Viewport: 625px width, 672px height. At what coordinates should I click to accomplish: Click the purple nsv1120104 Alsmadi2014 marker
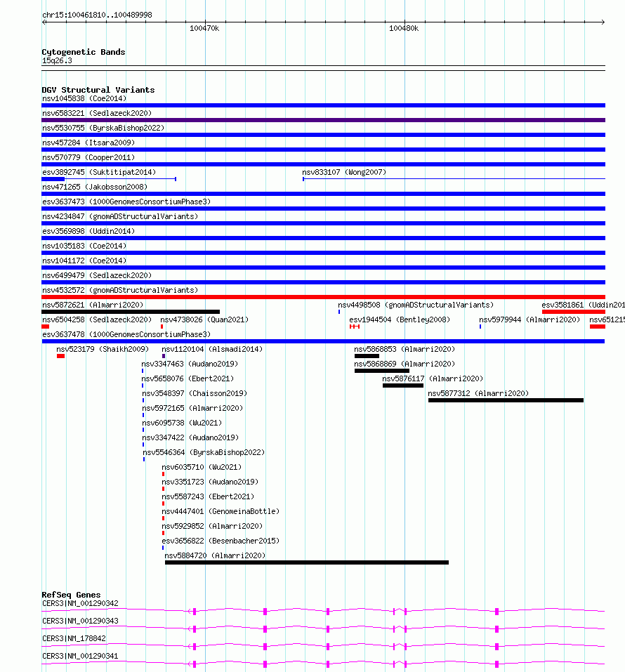click(x=164, y=356)
